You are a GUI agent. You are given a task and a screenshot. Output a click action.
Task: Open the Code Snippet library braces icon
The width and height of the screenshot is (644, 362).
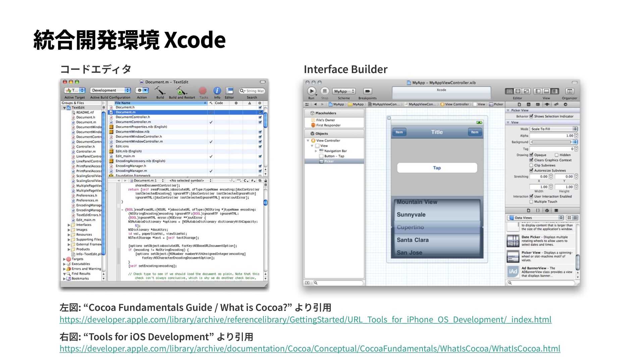tap(538, 210)
